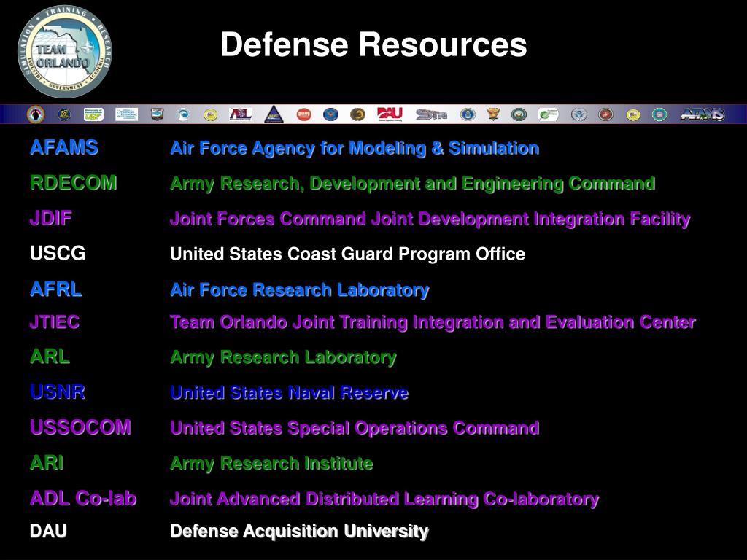Click the red Marine Corps seal
This screenshot has width=747, height=560.
point(606,114)
